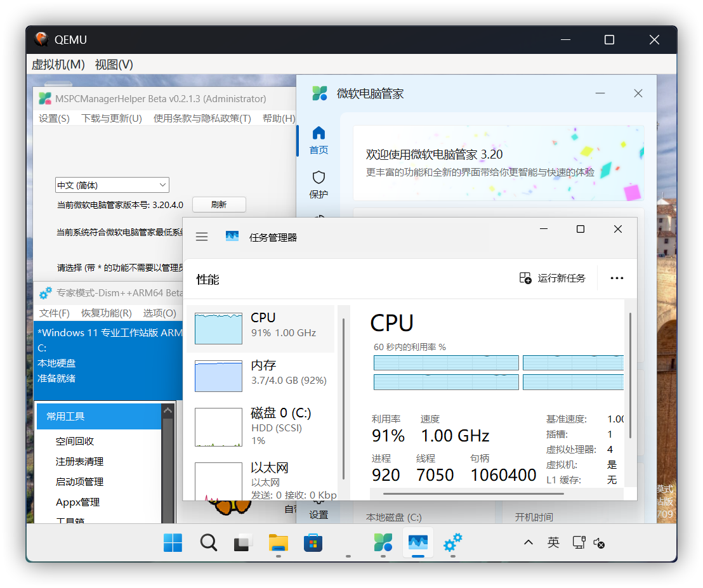The height and width of the screenshot is (588, 703).
Task: Open Dism++ Recovery menu
Action: [x=106, y=313]
